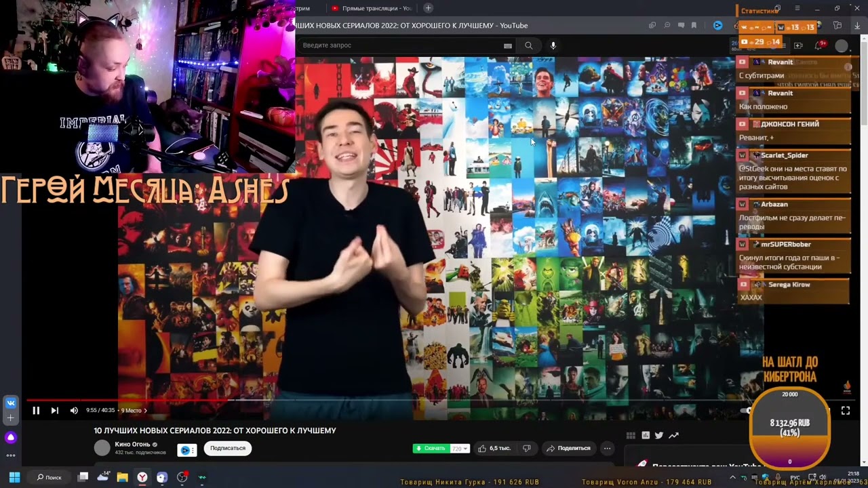
Task: Open the browser hamburger menu
Action: (x=797, y=8)
